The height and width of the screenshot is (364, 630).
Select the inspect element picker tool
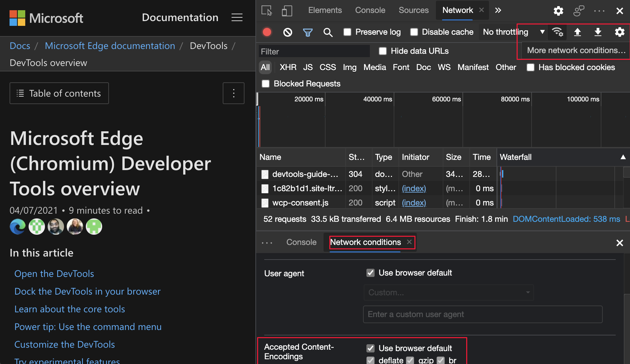pos(267,11)
